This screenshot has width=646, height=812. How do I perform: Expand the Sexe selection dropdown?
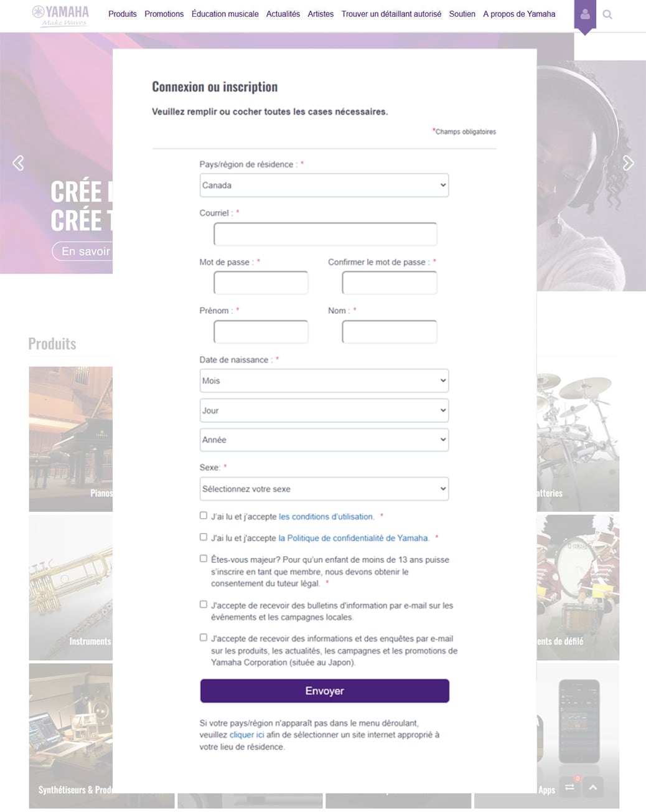tap(324, 489)
